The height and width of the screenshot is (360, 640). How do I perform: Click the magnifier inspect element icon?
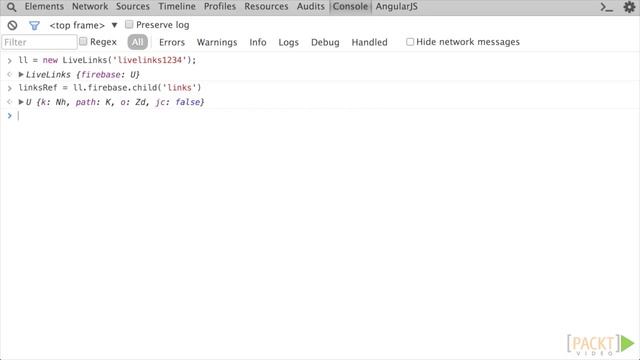11,7
